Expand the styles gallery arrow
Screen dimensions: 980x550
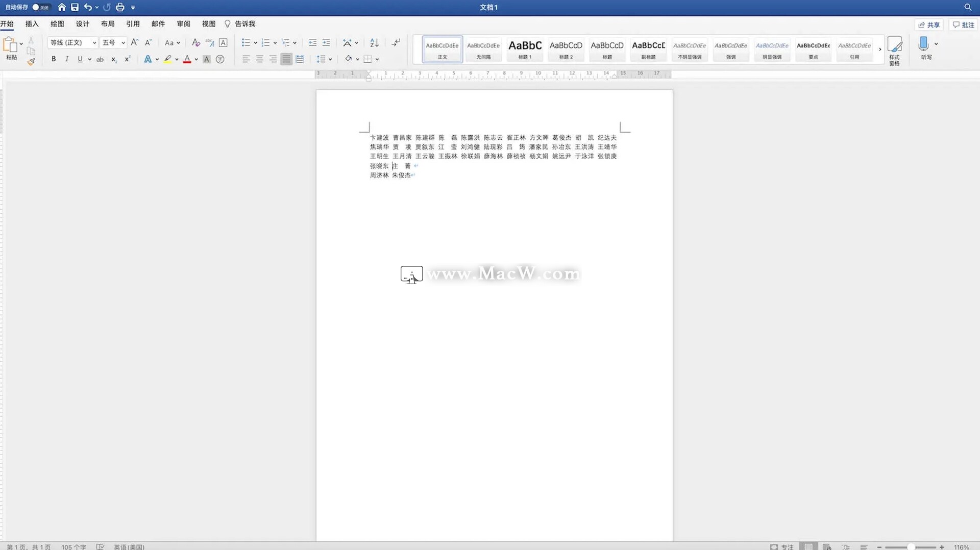tap(880, 49)
